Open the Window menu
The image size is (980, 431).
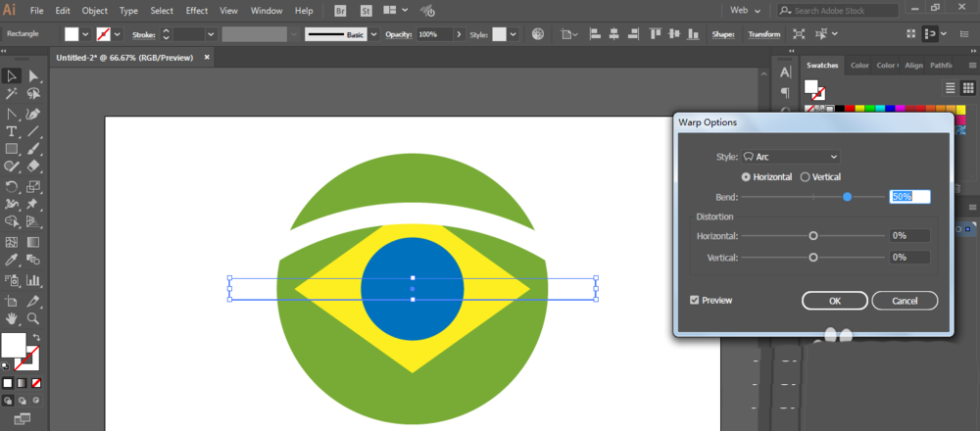[x=267, y=11]
